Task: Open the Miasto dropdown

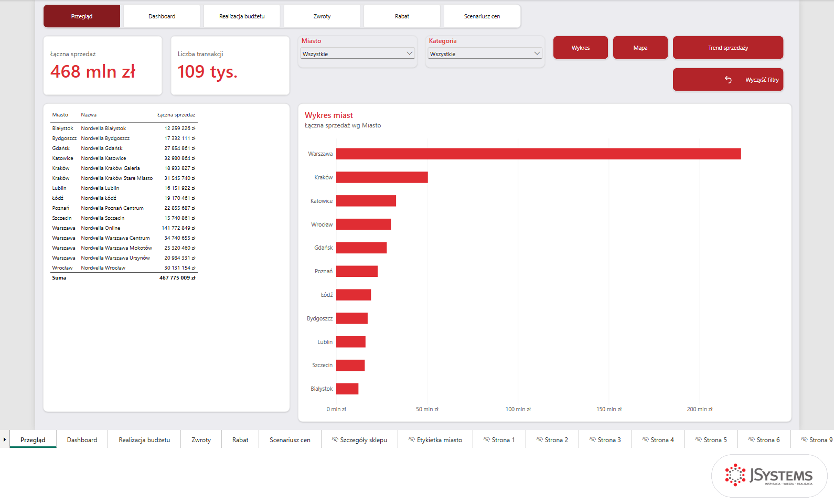Action: [x=358, y=53]
